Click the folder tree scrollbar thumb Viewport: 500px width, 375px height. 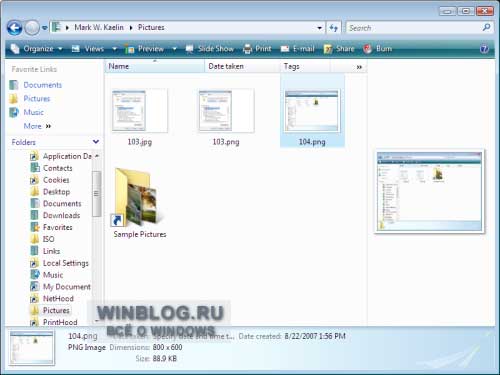coord(96,194)
